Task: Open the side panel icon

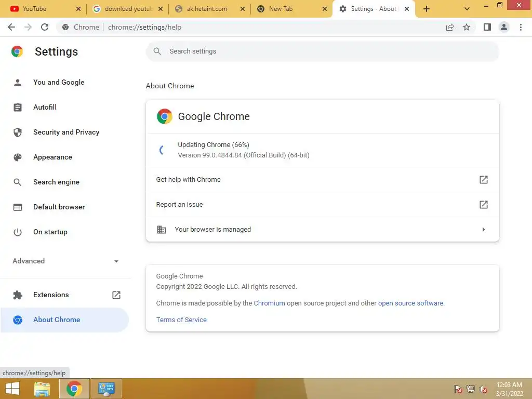Action: click(x=487, y=27)
